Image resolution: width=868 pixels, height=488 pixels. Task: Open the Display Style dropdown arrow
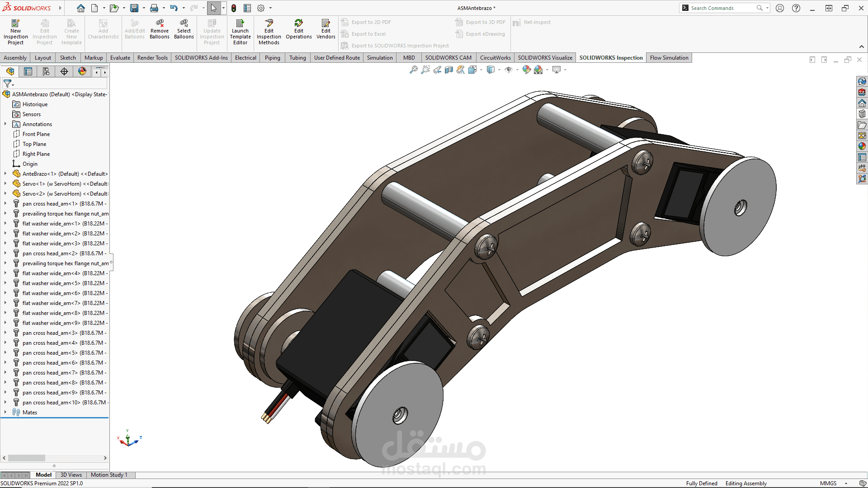coord(499,70)
